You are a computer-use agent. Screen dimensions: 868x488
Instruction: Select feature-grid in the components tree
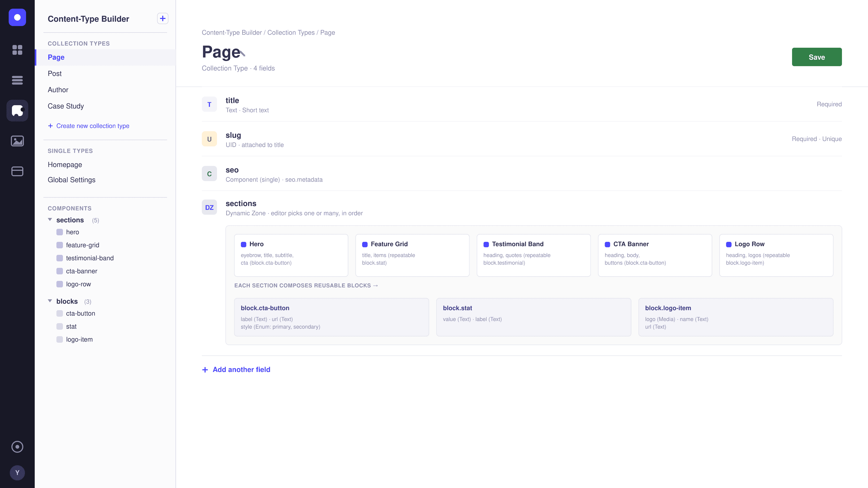(82, 245)
